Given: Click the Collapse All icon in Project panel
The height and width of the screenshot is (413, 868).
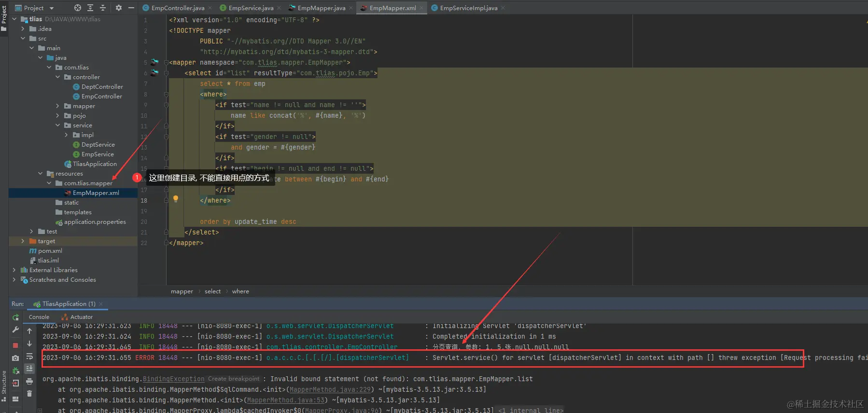Looking at the screenshot, I should [103, 8].
